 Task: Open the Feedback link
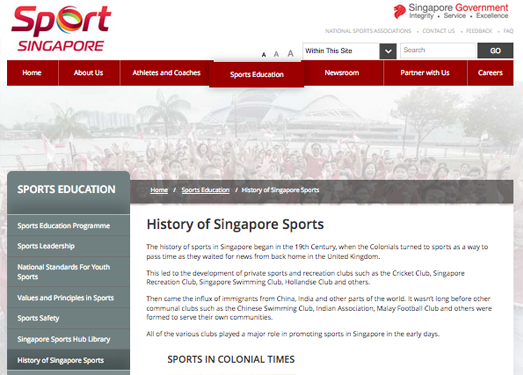479,31
